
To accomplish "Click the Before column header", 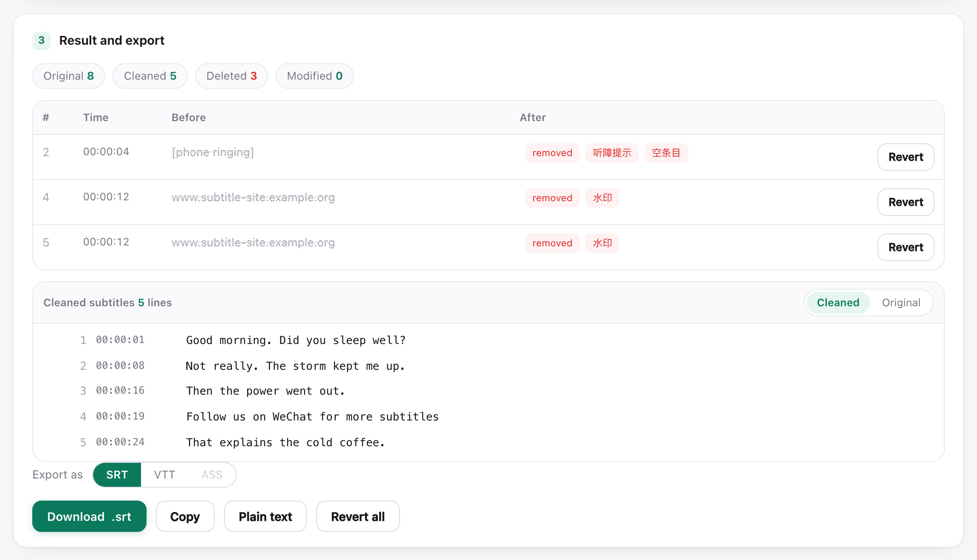I will pyautogui.click(x=188, y=117).
